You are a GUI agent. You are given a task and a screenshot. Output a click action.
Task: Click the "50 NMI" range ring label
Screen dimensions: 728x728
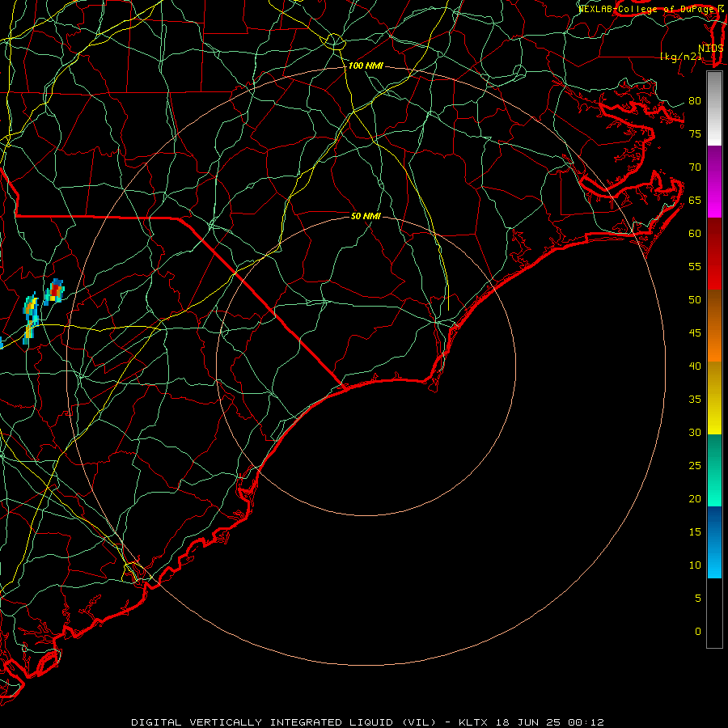pos(366,216)
